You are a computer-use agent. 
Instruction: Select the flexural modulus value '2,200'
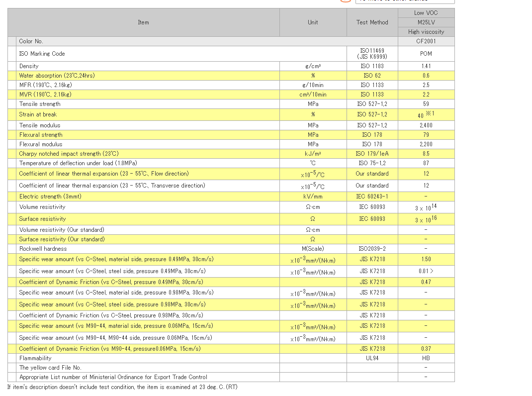pyautogui.click(x=426, y=145)
